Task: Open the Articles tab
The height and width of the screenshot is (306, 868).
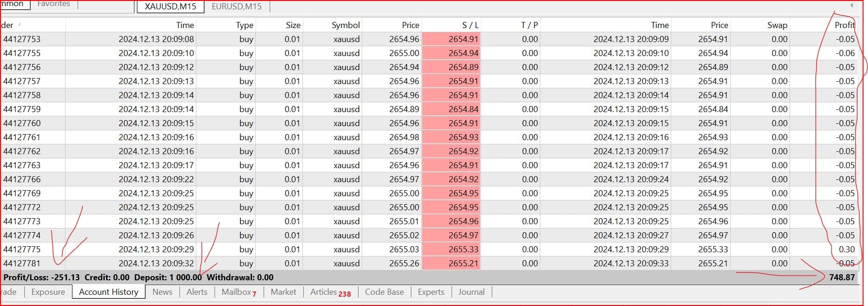Action: coord(330,292)
